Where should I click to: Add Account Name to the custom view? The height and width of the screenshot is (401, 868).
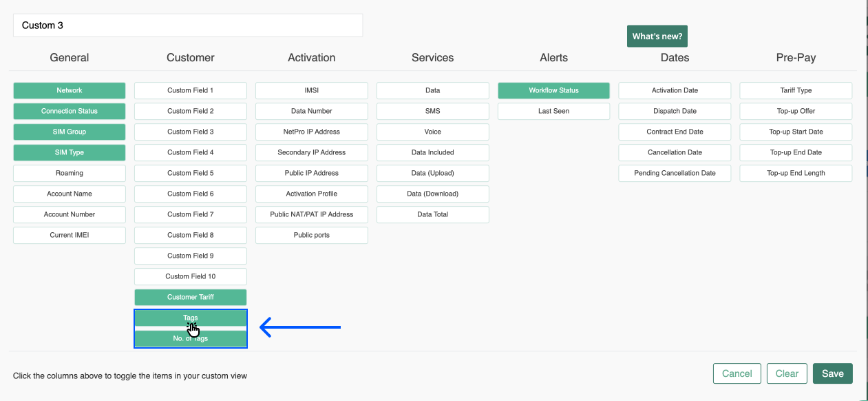[69, 194]
